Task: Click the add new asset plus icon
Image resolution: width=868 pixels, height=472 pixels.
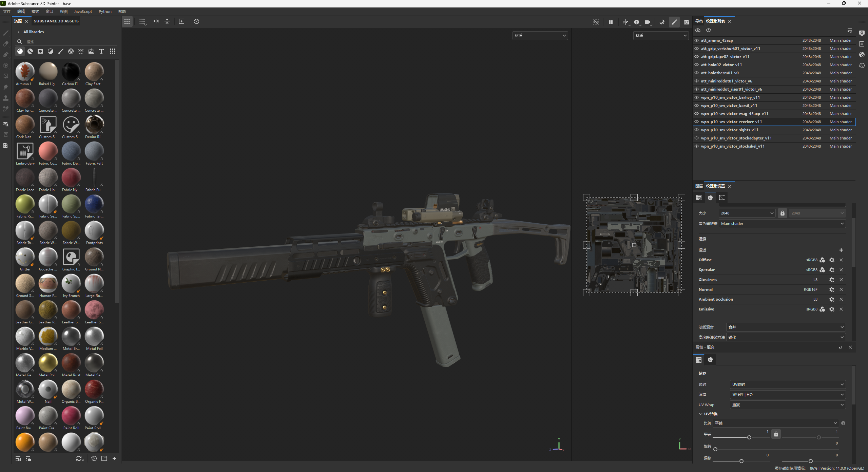Action: click(114, 458)
